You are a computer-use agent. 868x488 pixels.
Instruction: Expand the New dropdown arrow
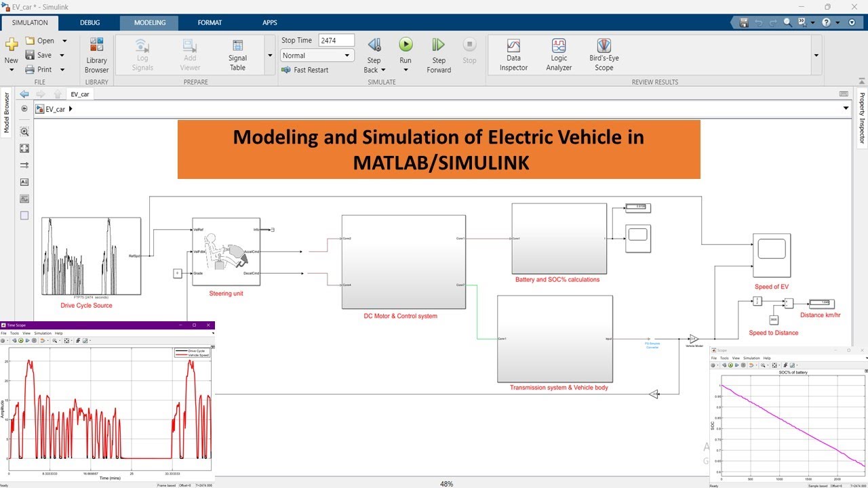(12, 70)
